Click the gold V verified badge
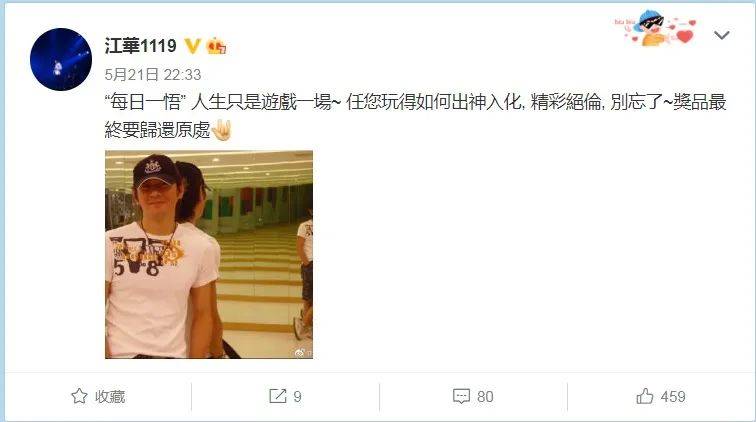The width and height of the screenshot is (756, 422). [x=192, y=46]
